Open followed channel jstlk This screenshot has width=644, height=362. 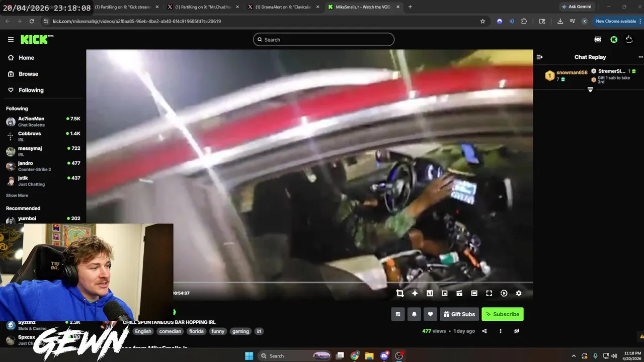[43, 180]
